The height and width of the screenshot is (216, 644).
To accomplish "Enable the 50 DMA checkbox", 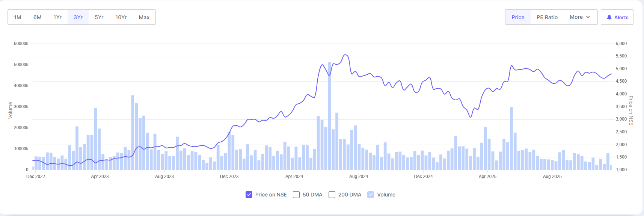I will [x=296, y=195].
